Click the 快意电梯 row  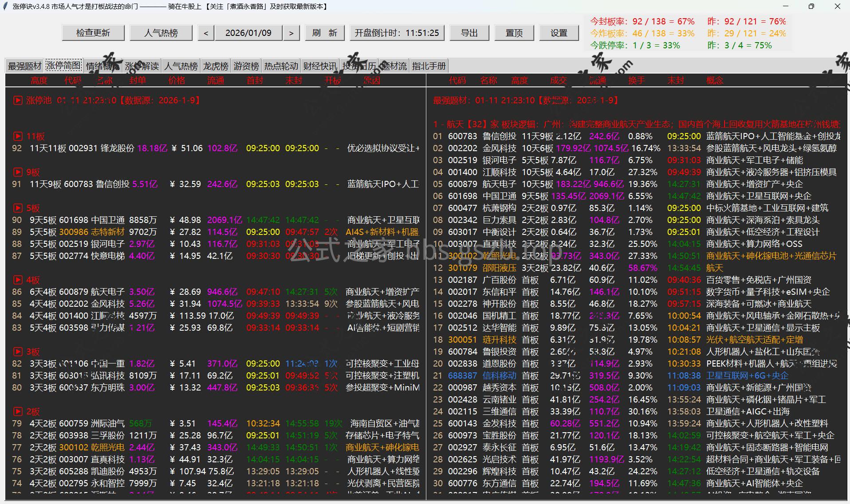tap(216, 256)
